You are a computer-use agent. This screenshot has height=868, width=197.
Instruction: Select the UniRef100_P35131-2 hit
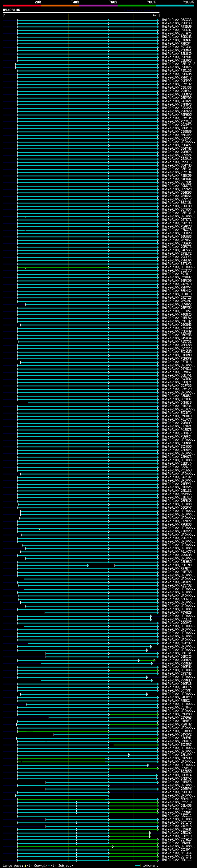coord(178,213)
